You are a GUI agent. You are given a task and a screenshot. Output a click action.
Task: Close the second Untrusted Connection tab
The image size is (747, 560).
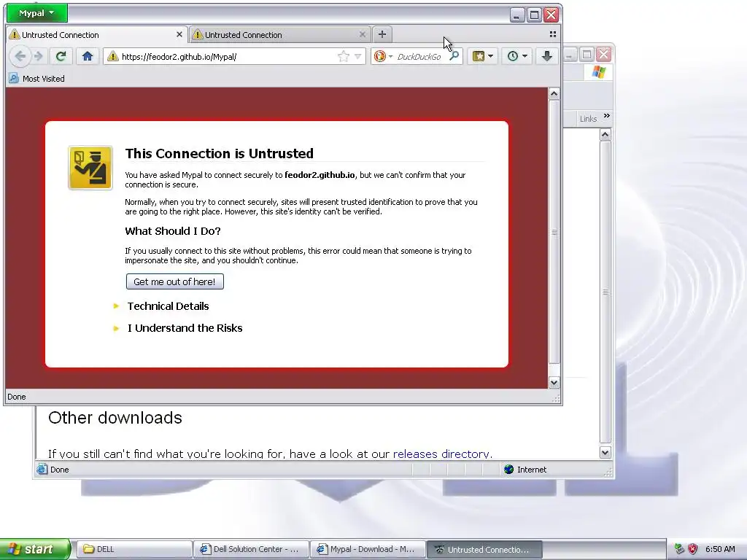coord(363,34)
